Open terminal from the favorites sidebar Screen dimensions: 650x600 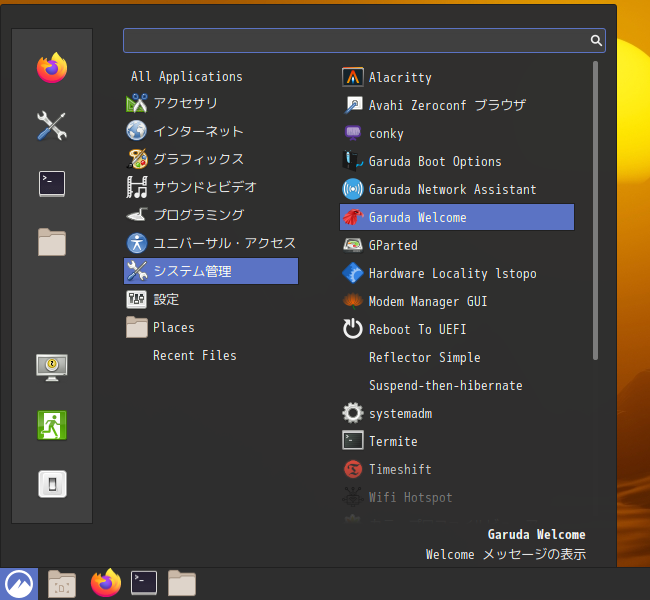(x=52, y=184)
